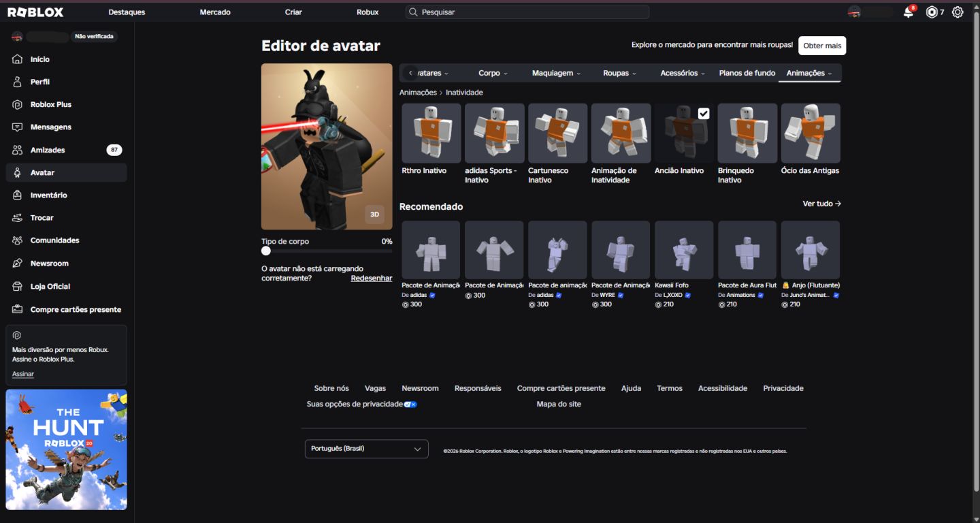Open the settings gear icon

[958, 12]
